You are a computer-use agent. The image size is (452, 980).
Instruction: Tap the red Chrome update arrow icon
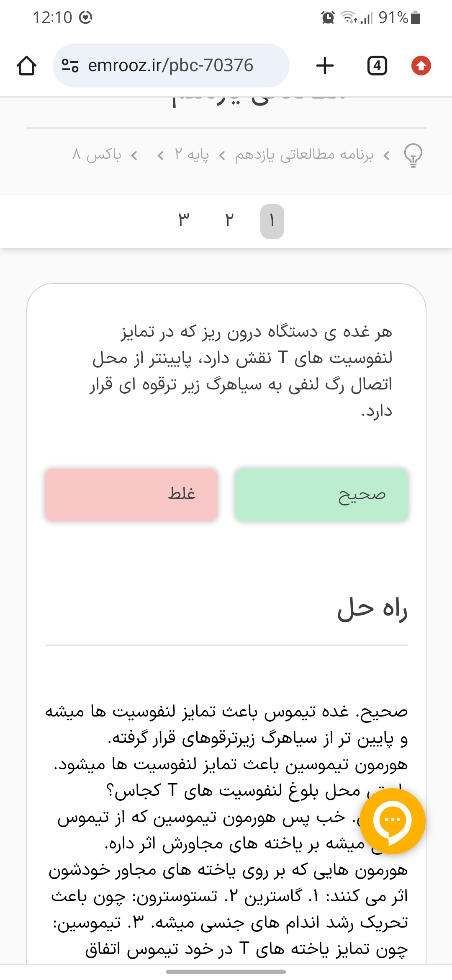pos(421,66)
